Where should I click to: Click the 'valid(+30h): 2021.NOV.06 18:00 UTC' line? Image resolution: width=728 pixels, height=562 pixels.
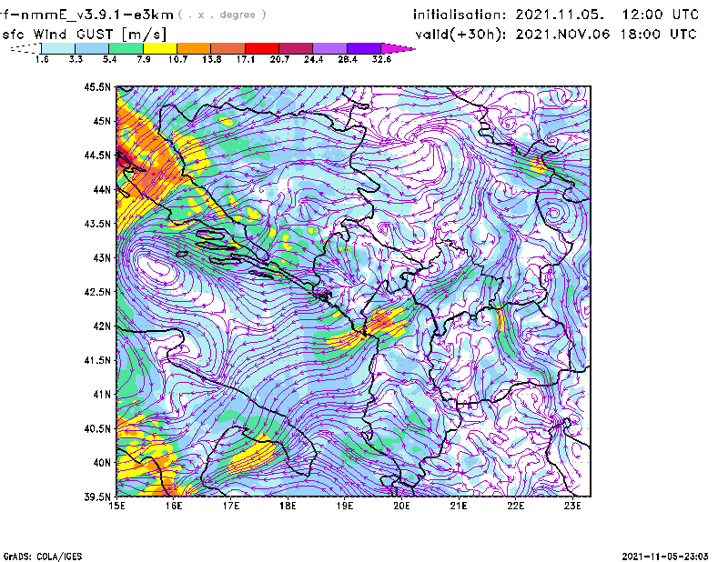556,34
